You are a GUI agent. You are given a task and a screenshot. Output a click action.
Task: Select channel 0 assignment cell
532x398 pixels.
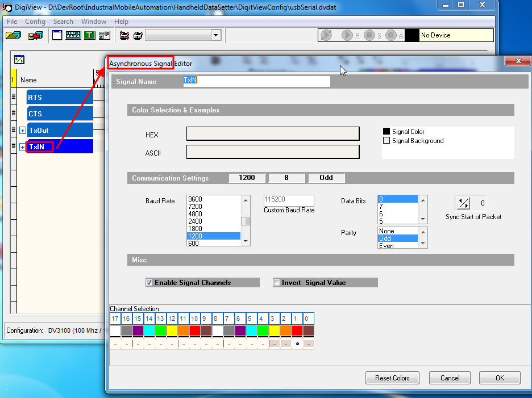pyautogui.click(x=309, y=343)
